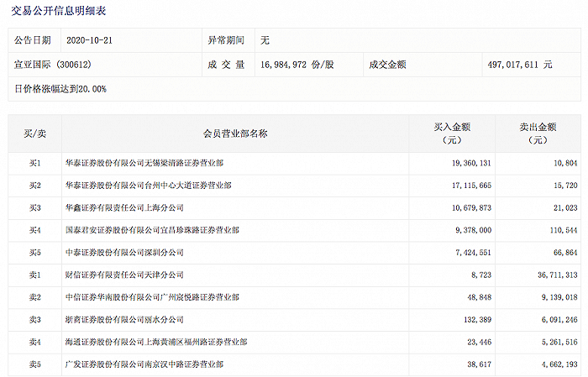Click 华泰证券股份有限公司台州中心大道证券营业部
This screenshot has height=377, width=588.
click(x=149, y=186)
